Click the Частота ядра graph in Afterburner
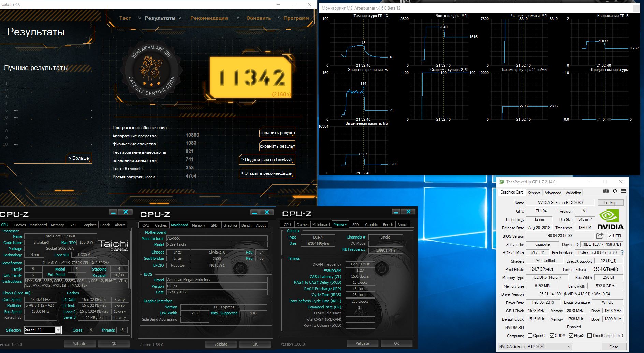This screenshot has height=353, width=644. (439, 42)
